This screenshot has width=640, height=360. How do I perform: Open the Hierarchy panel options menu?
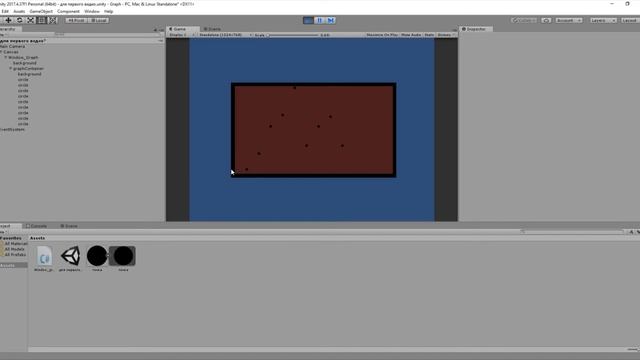161,30
